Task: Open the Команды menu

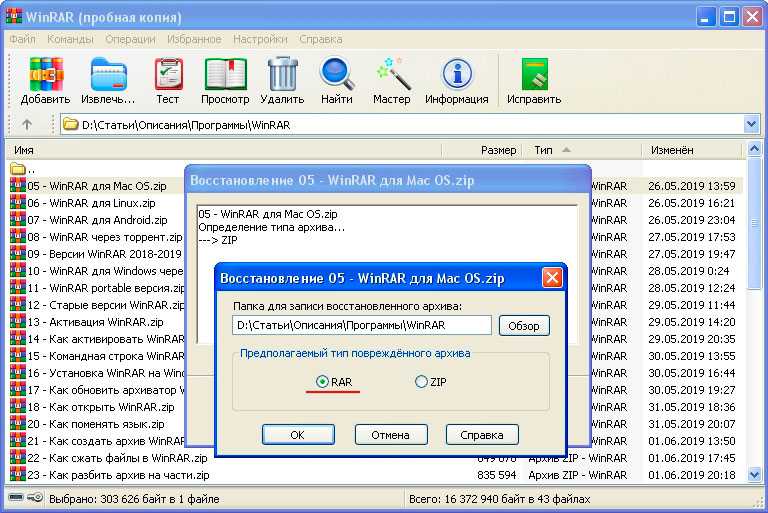Action: (71, 39)
